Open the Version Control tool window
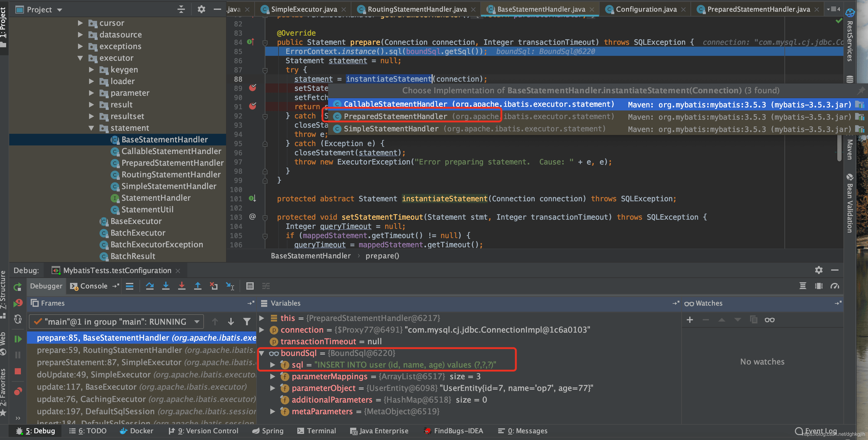 coord(204,431)
